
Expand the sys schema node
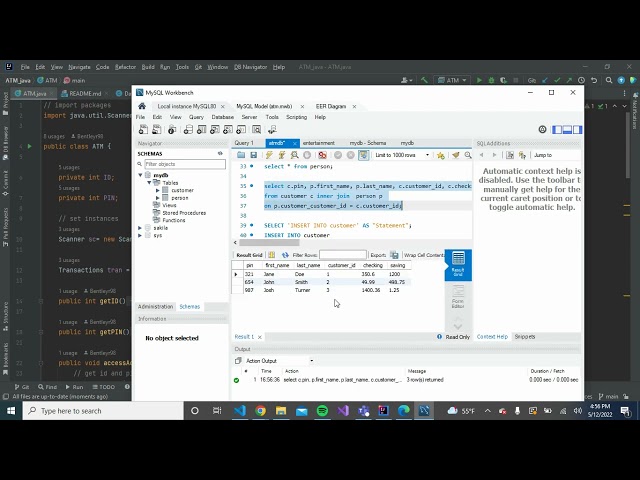click(140, 236)
